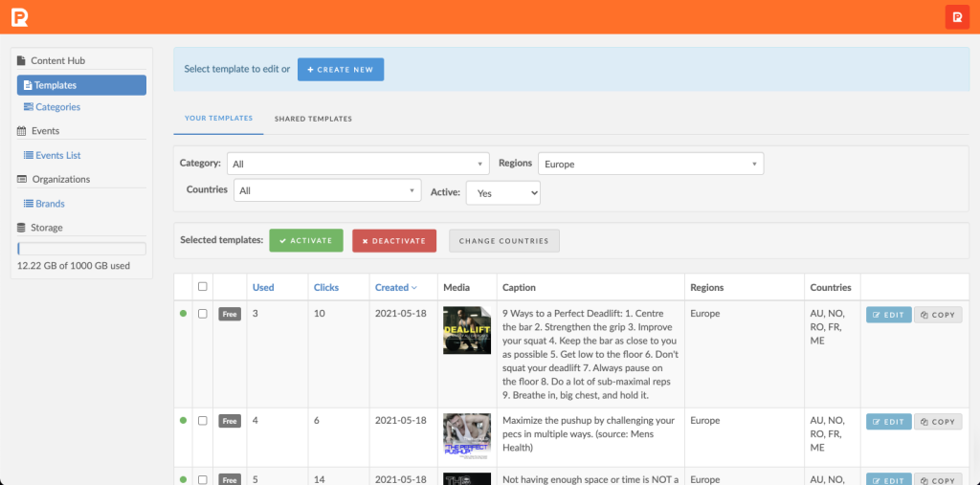Copy the deadlift template
Viewport: 980px width, 485px height.
938,315
